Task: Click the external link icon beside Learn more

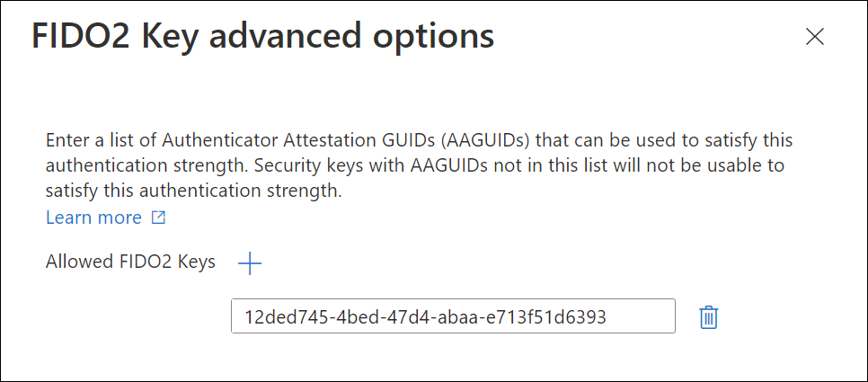Action: [x=158, y=218]
